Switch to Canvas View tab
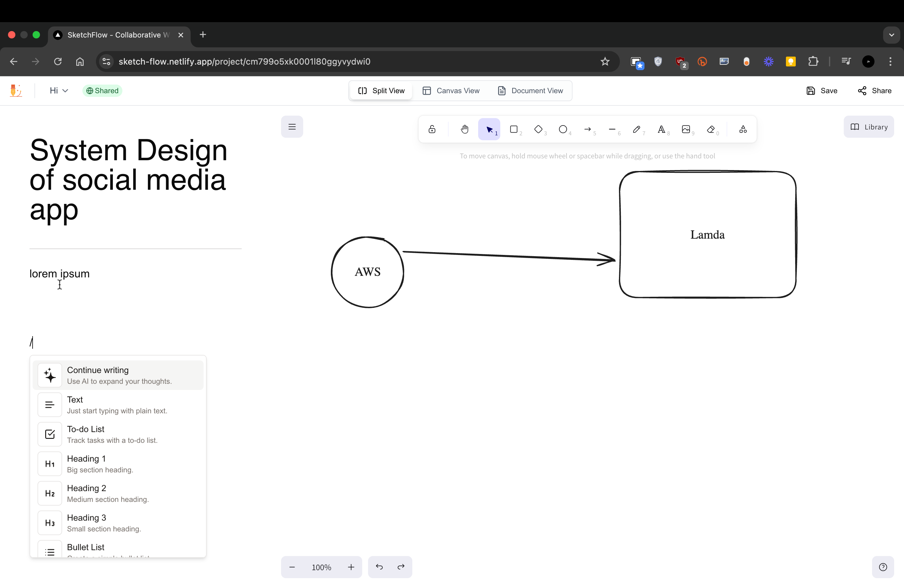Screen dimensions: 904x588 451,91
